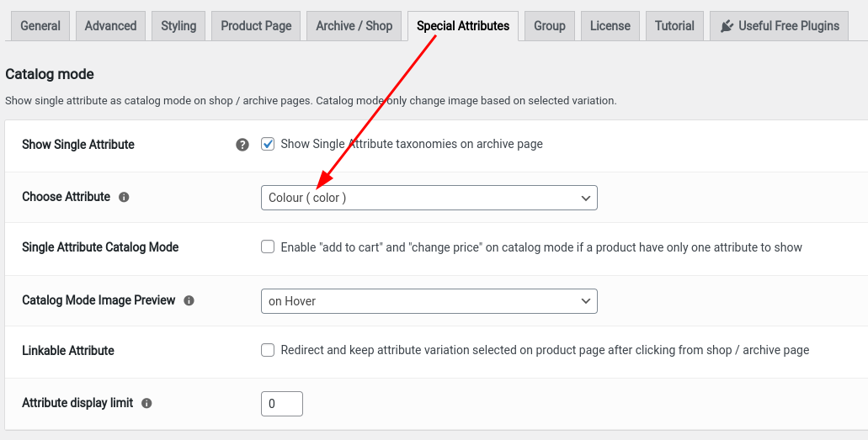Click the Special Attributes tab
Viewport: 868px width, 440px height.
(x=463, y=26)
